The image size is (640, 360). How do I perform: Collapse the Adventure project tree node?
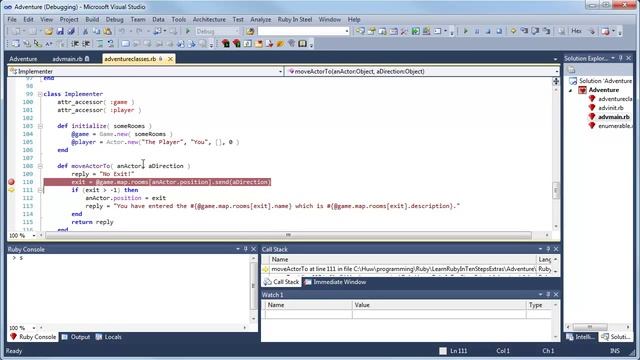(x=571, y=90)
